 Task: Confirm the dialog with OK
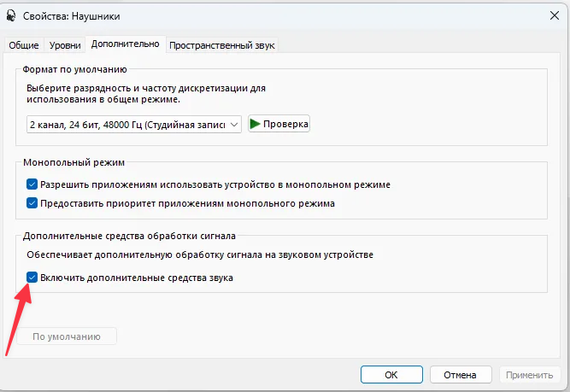[x=391, y=374]
